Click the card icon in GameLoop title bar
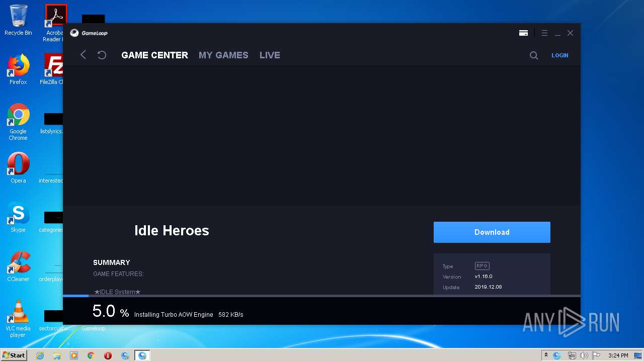Image resolution: width=644 pixels, height=362 pixels. [523, 33]
